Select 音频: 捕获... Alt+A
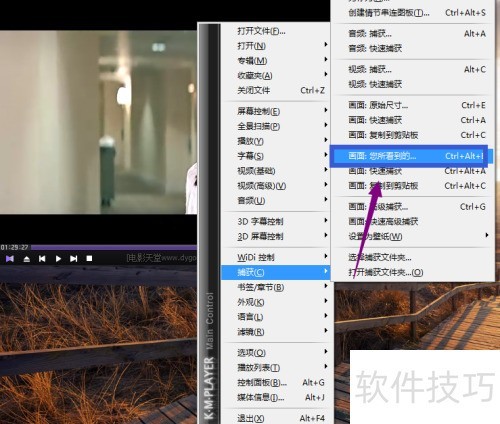 (413, 33)
